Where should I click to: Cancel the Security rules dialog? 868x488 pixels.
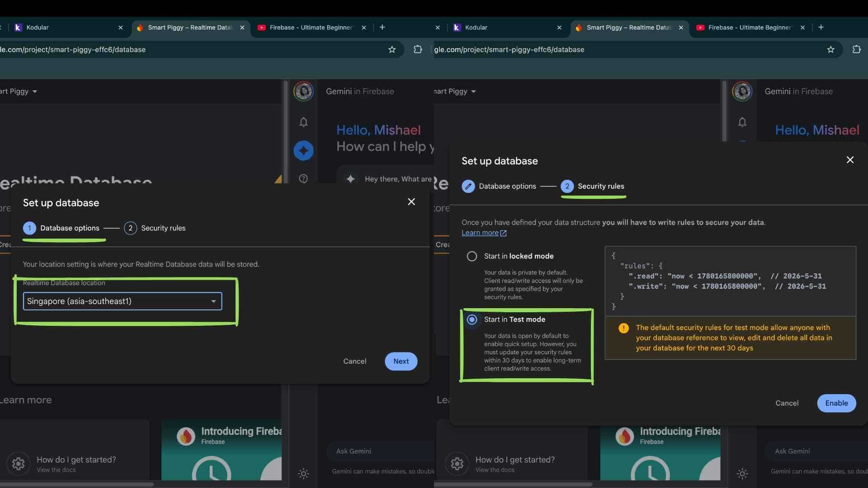point(787,403)
